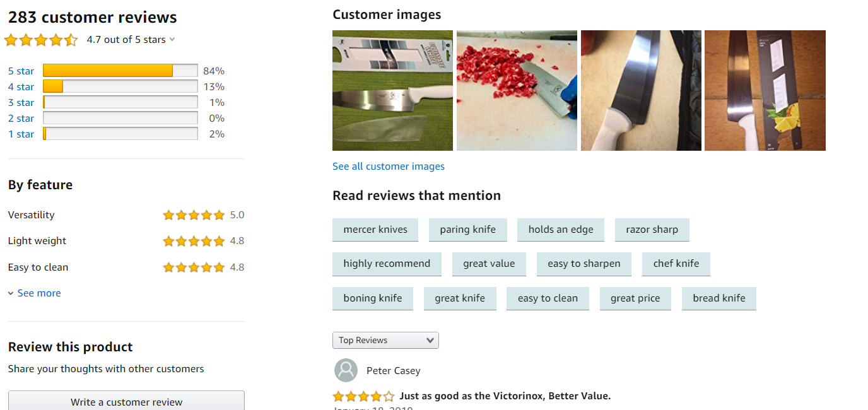Filter by "bread knife" mention tag
This screenshot has width=868, height=410.
click(718, 298)
